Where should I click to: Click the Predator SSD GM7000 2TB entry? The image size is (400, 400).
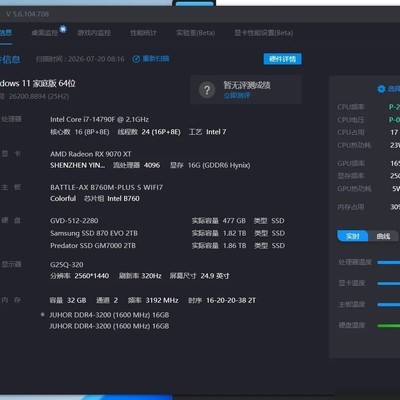click(93, 246)
